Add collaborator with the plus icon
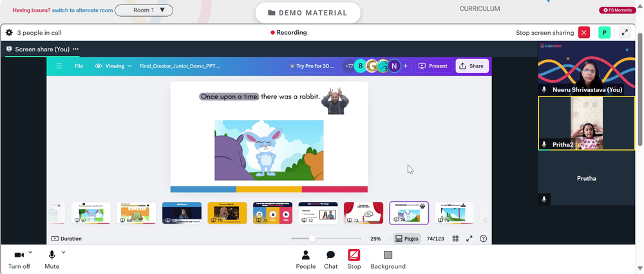 coord(405,66)
